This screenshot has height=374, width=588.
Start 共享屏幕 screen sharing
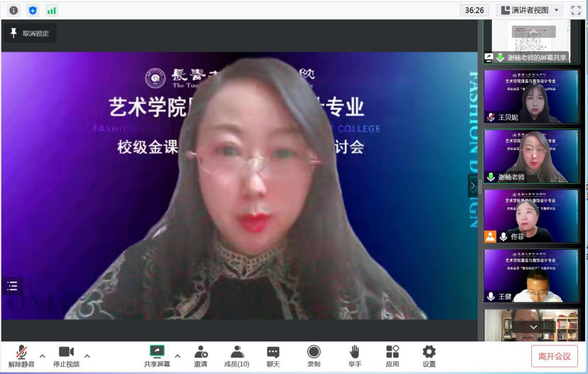point(157,357)
